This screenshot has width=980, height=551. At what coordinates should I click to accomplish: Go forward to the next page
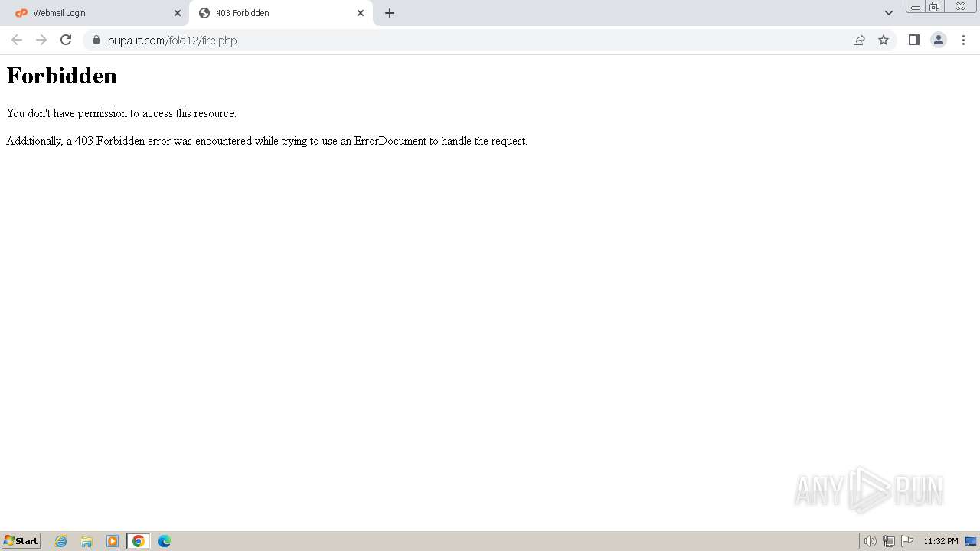41,40
